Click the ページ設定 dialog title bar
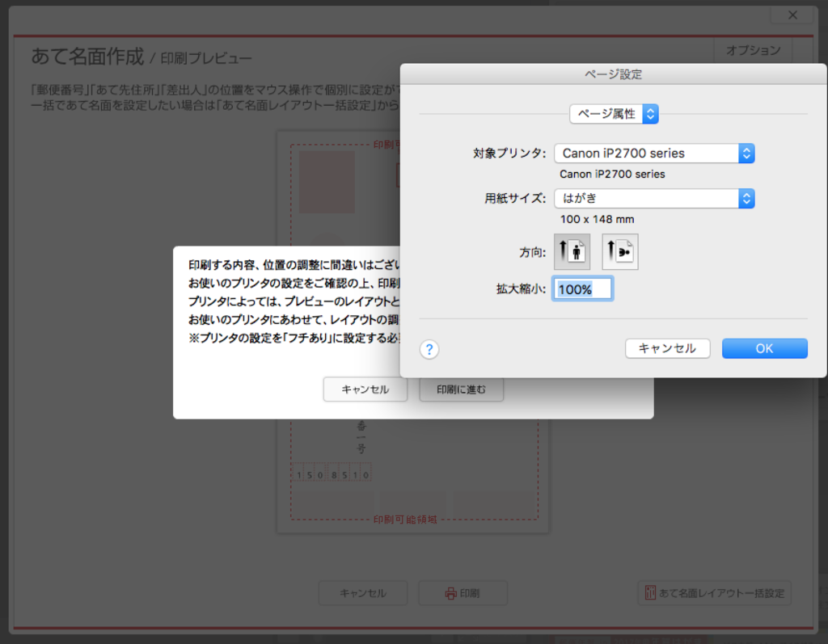Screen dimensions: 828x644 [613, 74]
